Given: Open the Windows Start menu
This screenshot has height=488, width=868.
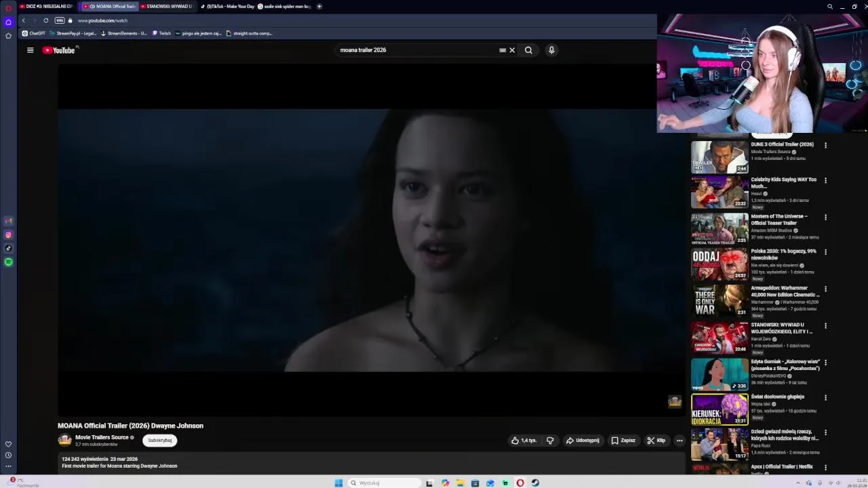Looking at the screenshot, I should tap(338, 483).
